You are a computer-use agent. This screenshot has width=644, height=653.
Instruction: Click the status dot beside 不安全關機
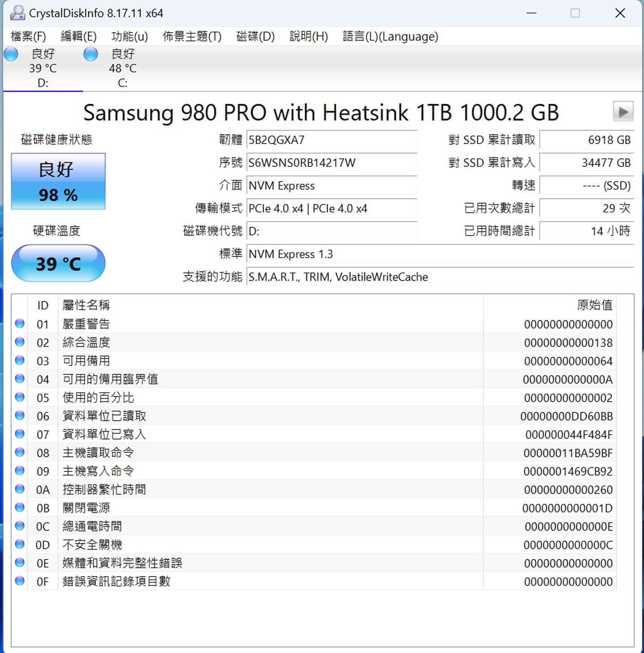pyautogui.click(x=20, y=544)
